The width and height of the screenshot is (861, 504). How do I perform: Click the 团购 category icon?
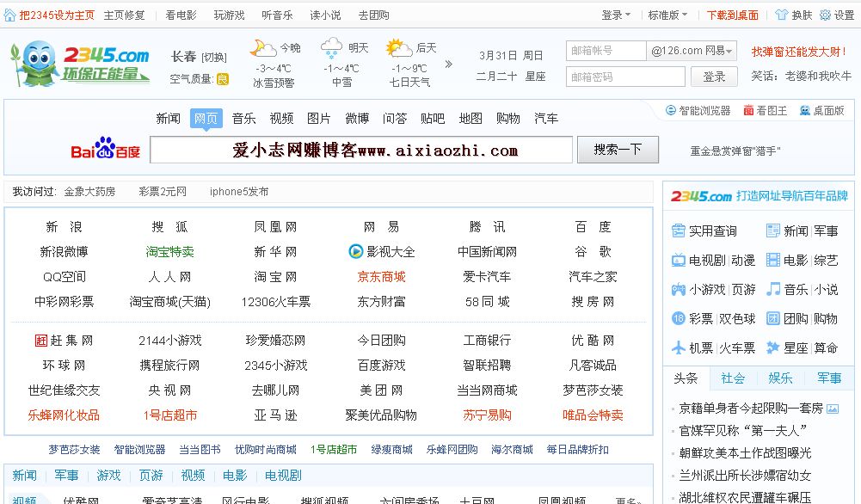[773, 318]
